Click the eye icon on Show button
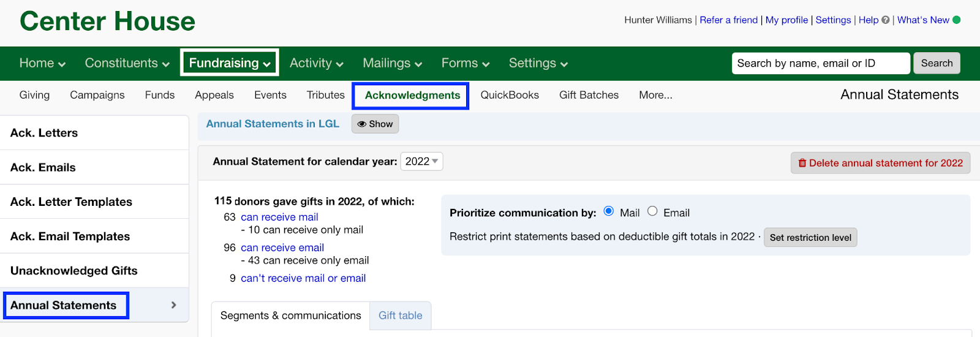The width and height of the screenshot is (980, 337). [362, 124]
